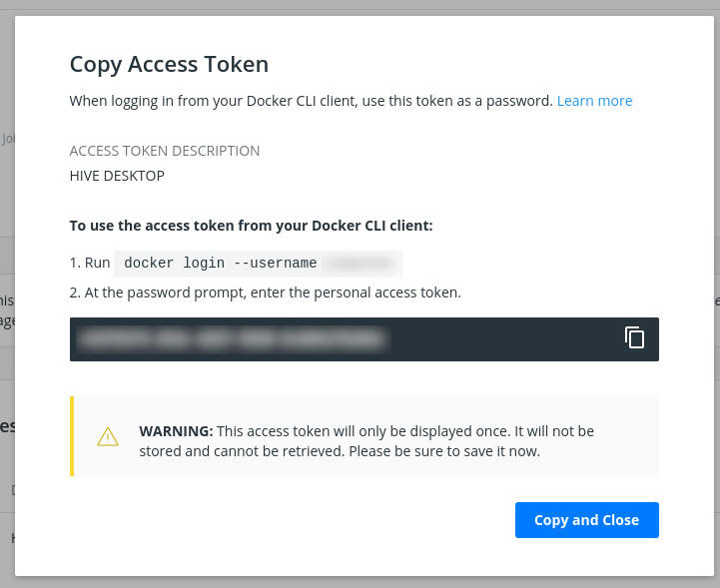The width and height of the screenshot is (720, 588).
Task: Click the copy token clipboard icon
Action: (634, 337)
